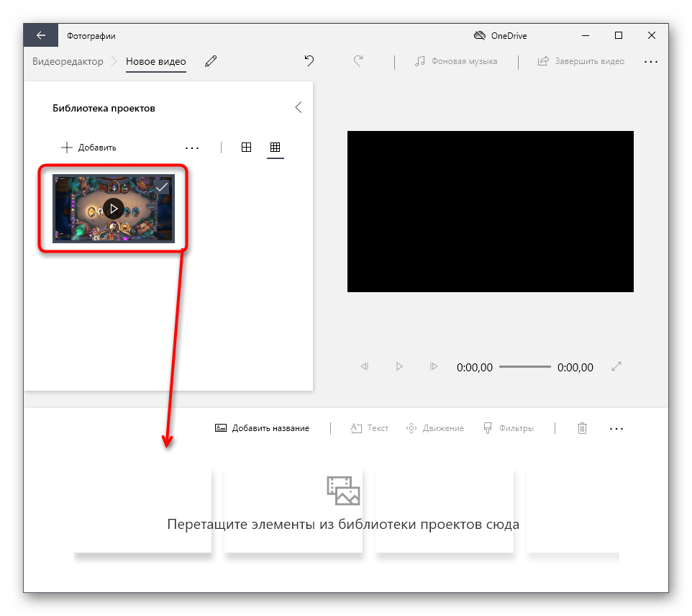Collapse the Библиотека проектов panel

point(299,108)
